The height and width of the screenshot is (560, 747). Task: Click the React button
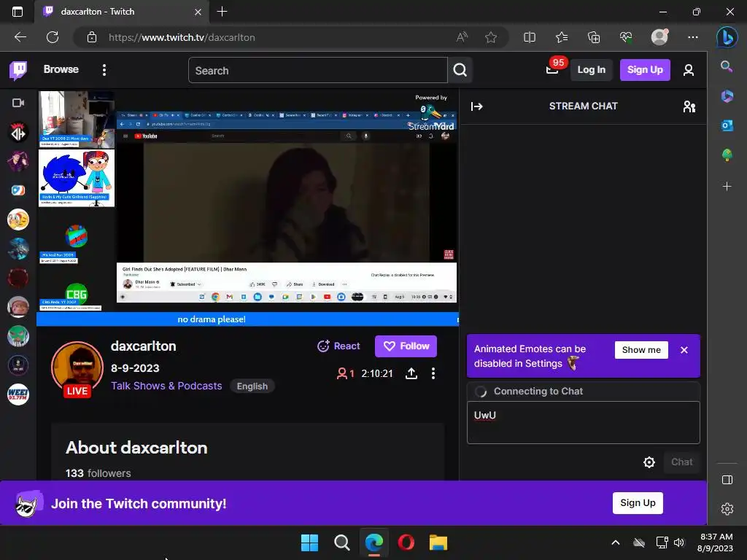click(x=338, y=346)
